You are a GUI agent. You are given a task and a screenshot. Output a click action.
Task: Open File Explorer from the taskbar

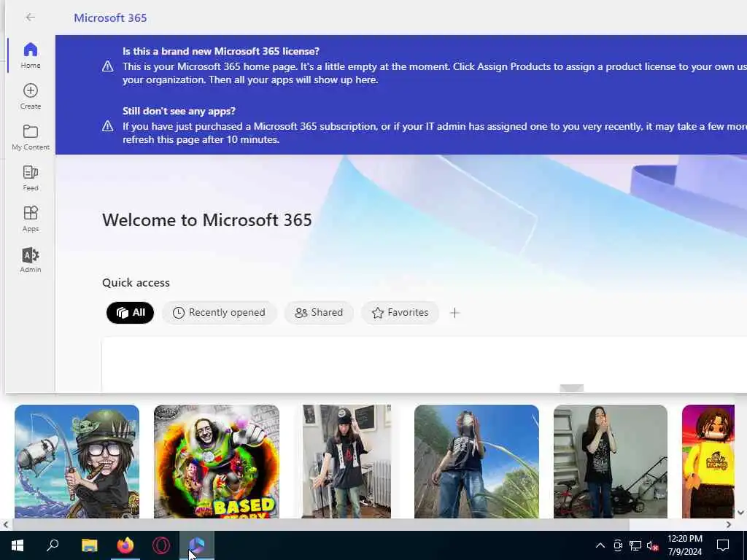(x=89, y=545)
